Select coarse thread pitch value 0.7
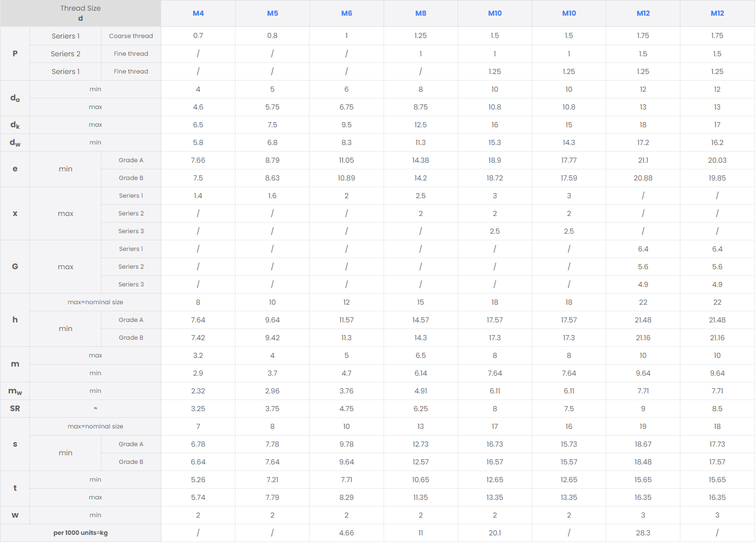This screenshot has height=543, width=756. click(x=198, y=36)
